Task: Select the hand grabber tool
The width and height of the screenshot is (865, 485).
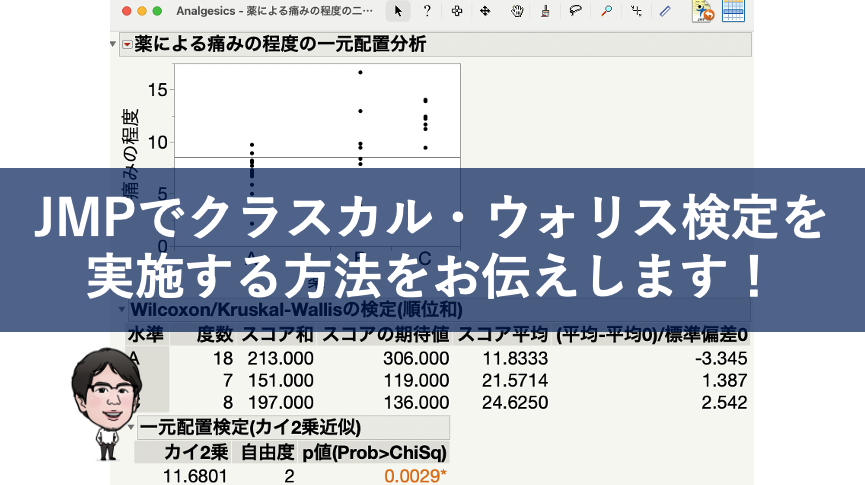Action: click(x=516, y=11)
